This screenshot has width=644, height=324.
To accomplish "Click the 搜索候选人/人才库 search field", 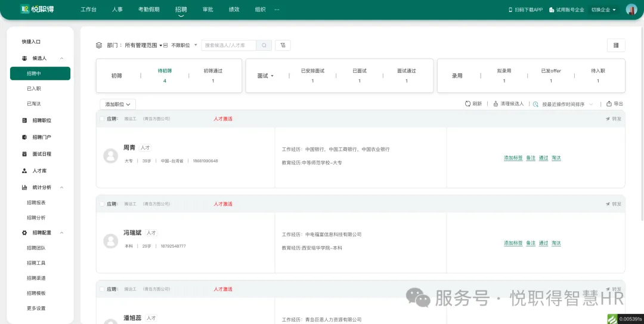I will pyautogui.click(x=229, y=45).
